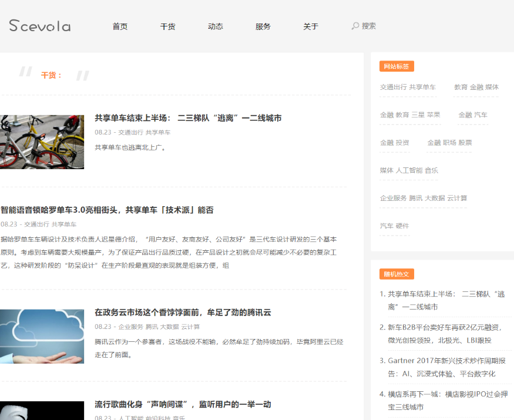
Task: Click tag 汽车 硬件
Action: pos(394,226)
